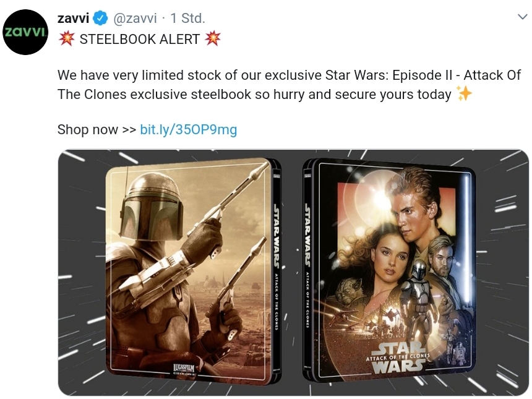The height and width of the screenshot is (399, 532).
Task: Click the blue verified badge next to zavvi
Action: coord(100,19)
